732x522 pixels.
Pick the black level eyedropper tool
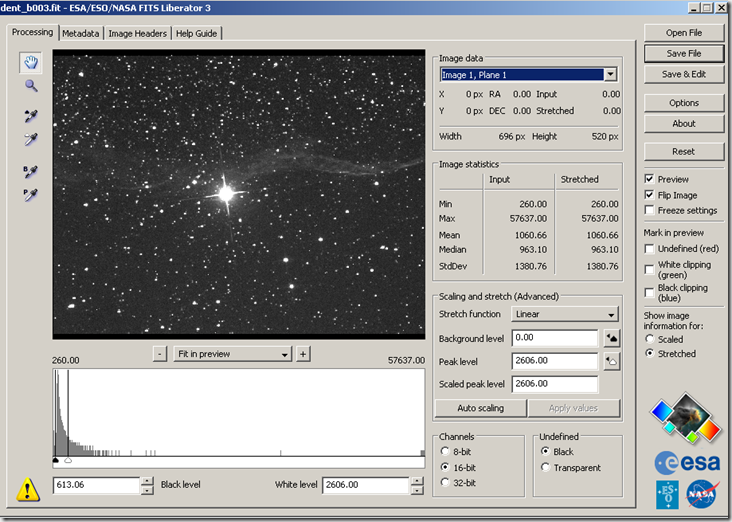click(31, 115)
